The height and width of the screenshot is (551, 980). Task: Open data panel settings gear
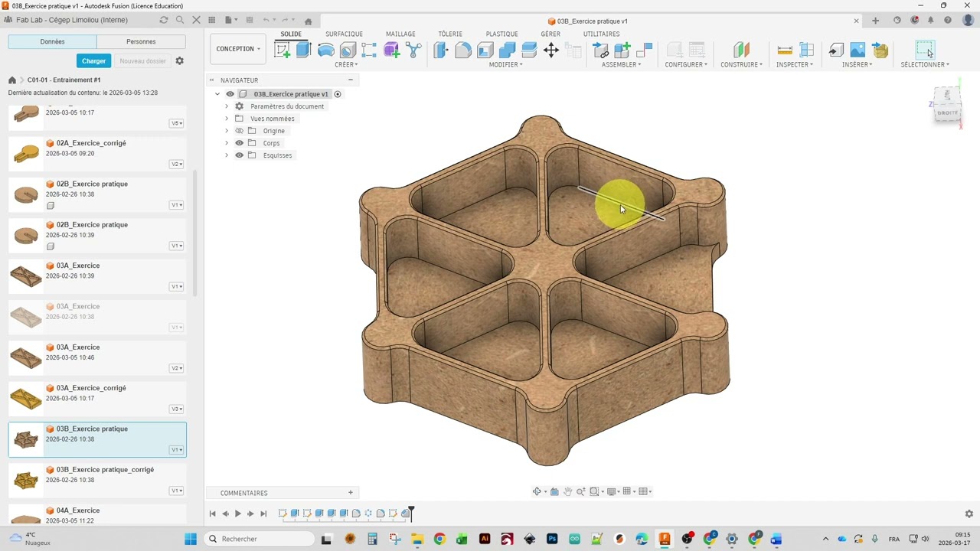click(x=180, y=60)
